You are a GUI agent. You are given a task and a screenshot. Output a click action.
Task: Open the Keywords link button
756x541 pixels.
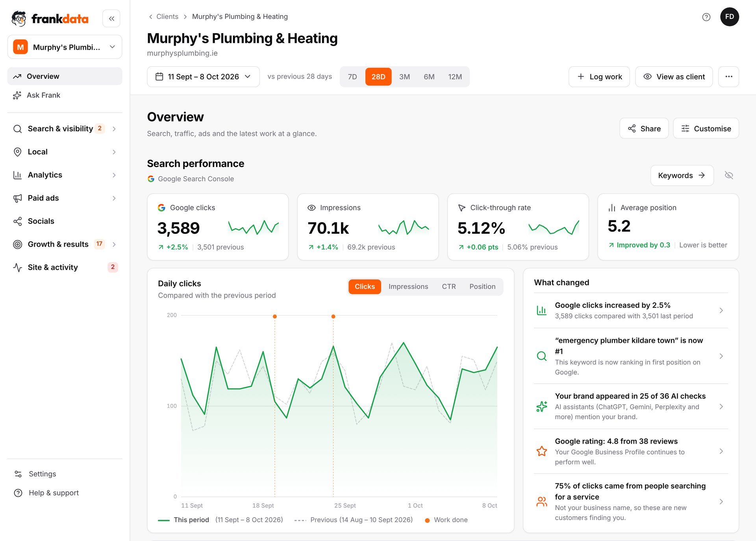682,175
